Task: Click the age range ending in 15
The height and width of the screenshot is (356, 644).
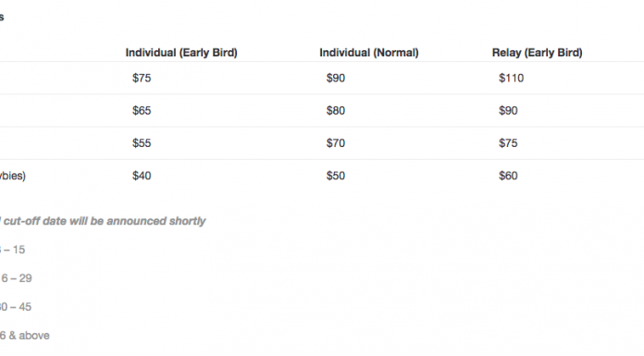Action: 12,250
